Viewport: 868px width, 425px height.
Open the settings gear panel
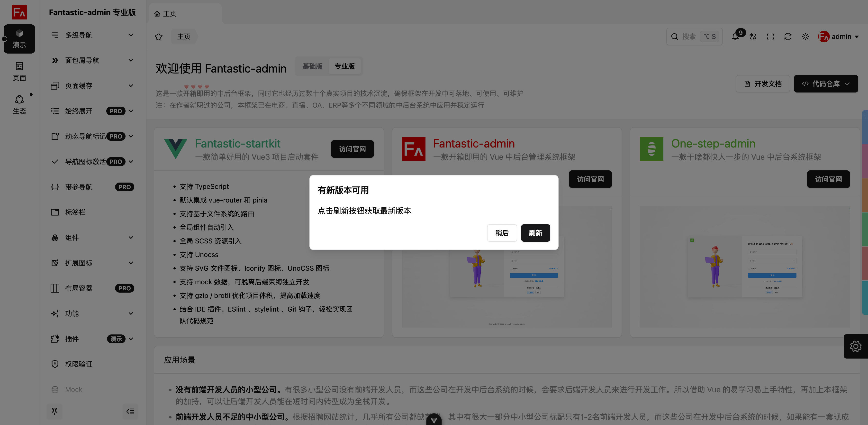(856, 346)
